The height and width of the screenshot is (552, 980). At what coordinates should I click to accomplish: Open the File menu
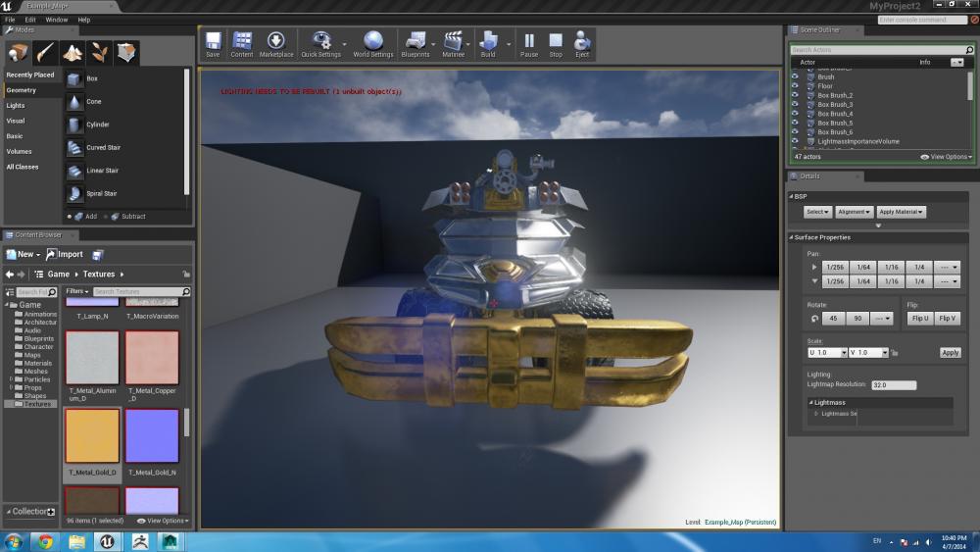10,20
